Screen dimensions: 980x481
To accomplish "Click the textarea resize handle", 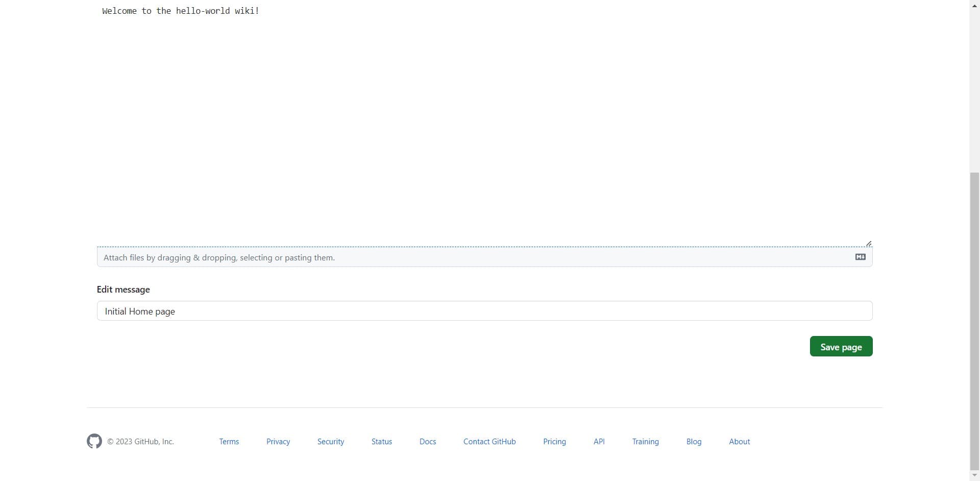I will pyautogui.click(x=869, y=244).
